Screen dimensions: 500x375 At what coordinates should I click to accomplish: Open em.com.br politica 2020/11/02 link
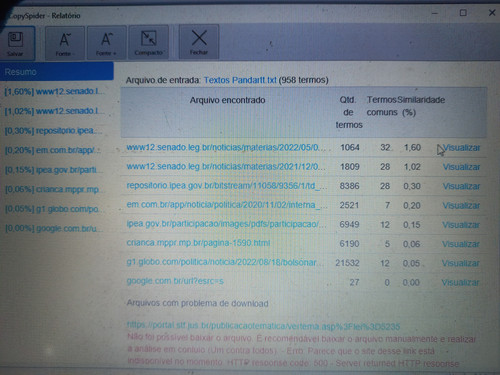click(x=227, y=205)
